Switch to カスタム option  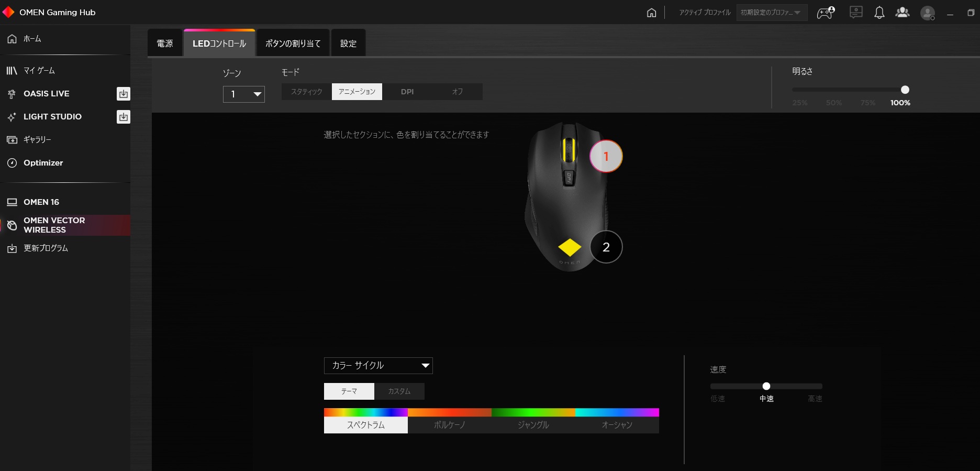[399, 391]
